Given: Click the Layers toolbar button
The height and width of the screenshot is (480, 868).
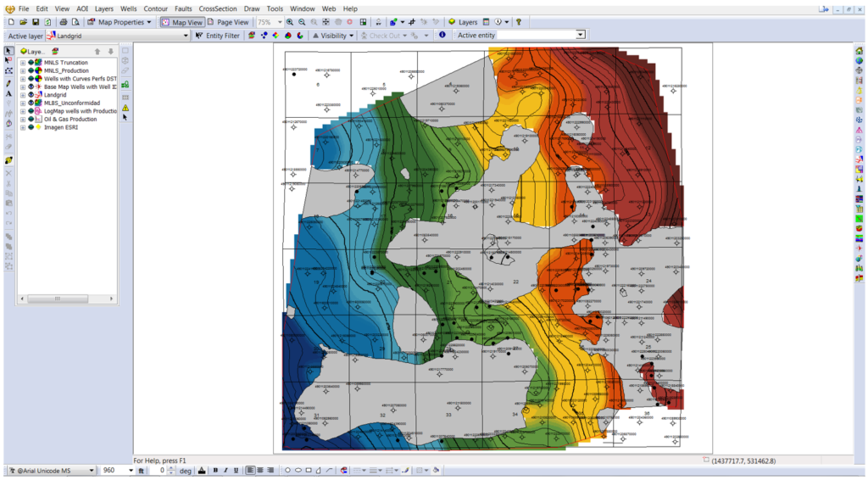Looking at the screenshot, I should 462,22.
